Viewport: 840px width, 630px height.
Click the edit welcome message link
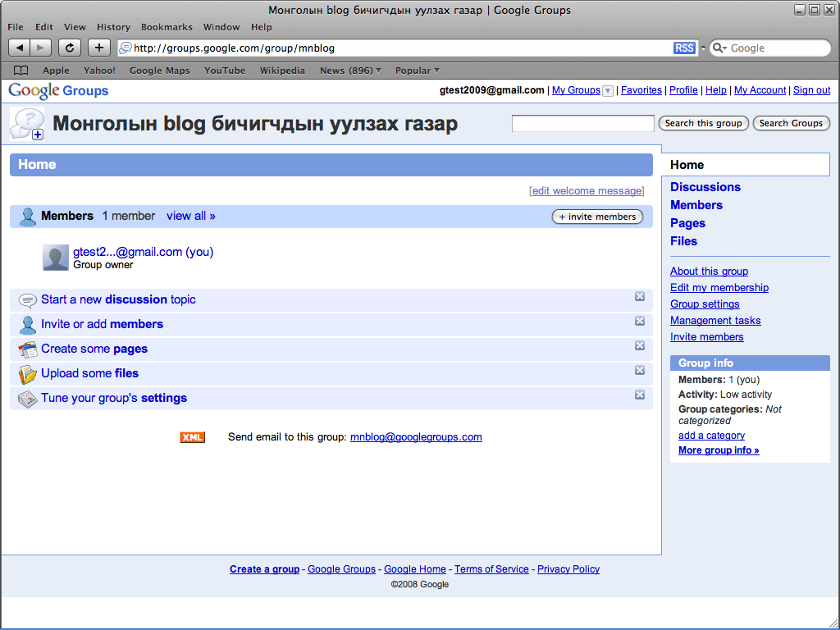coord(587,190)
